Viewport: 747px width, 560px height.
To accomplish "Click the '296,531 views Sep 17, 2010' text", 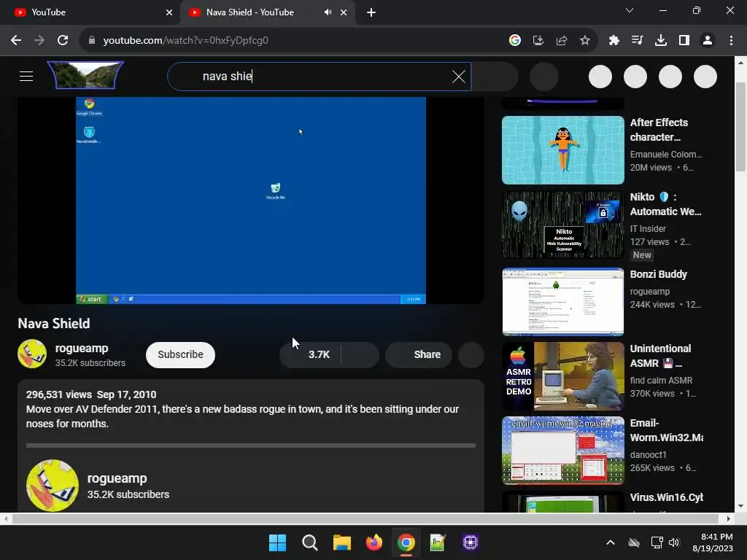I will point(91,394).
